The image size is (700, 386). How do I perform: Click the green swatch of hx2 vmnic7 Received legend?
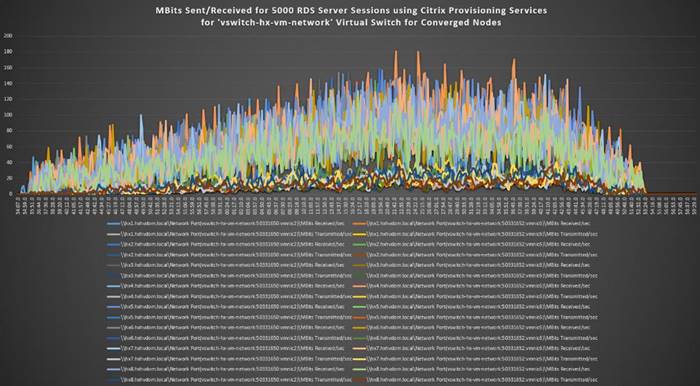[x=359, y=244]
